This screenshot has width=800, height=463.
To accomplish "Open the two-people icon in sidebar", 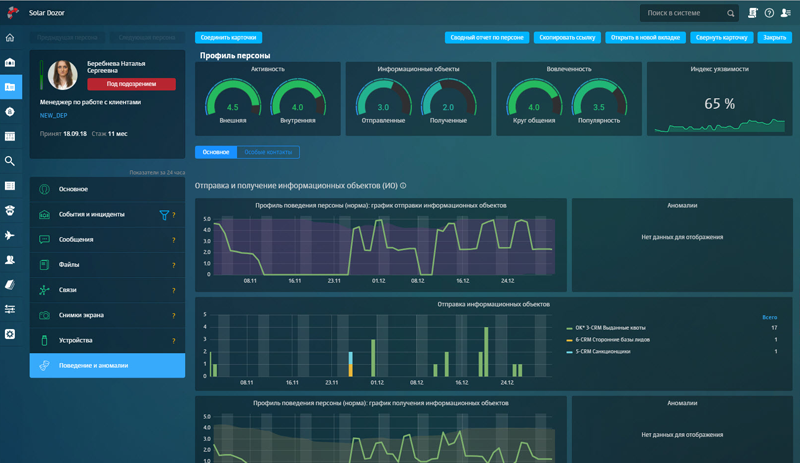I will pos(10,260).
